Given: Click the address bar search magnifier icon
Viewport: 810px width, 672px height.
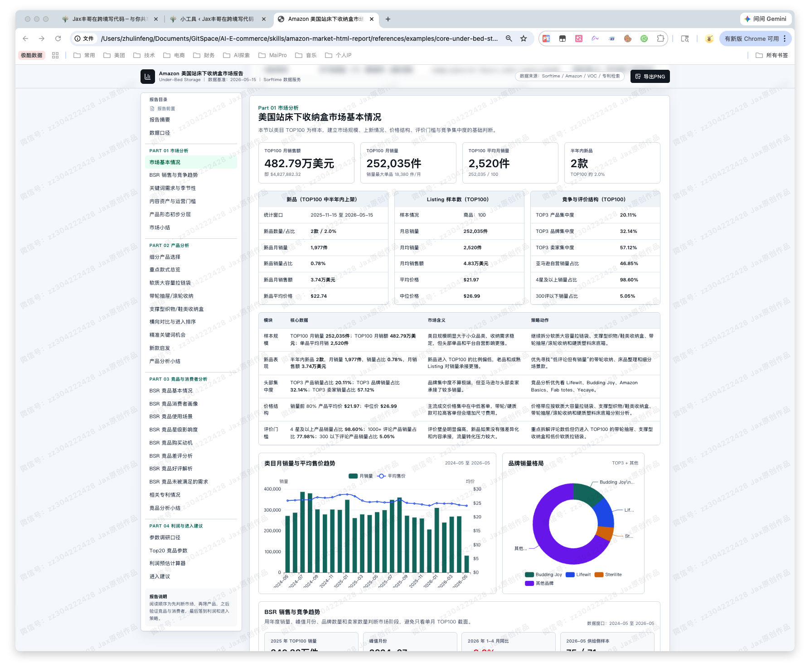Looking at the screenshot, I should click(509, 39).
